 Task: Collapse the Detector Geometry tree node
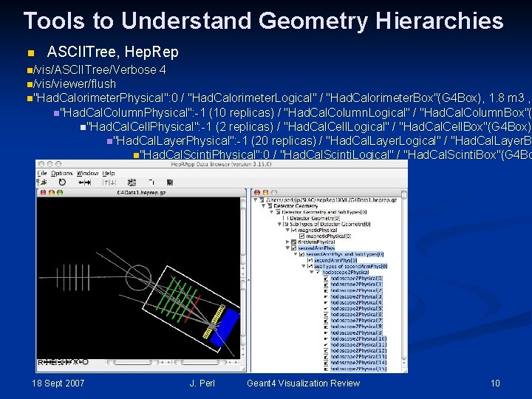coord(264,206)
